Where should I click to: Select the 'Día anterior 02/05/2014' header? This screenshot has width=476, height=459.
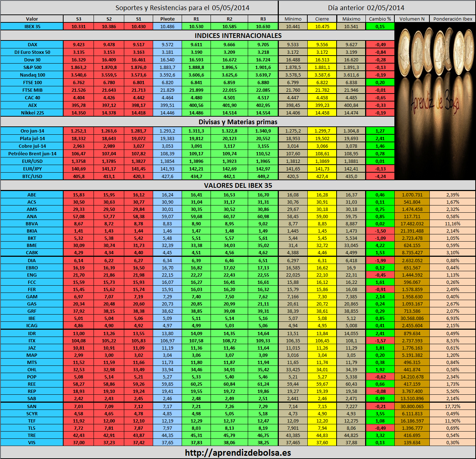tap(366, 8)
